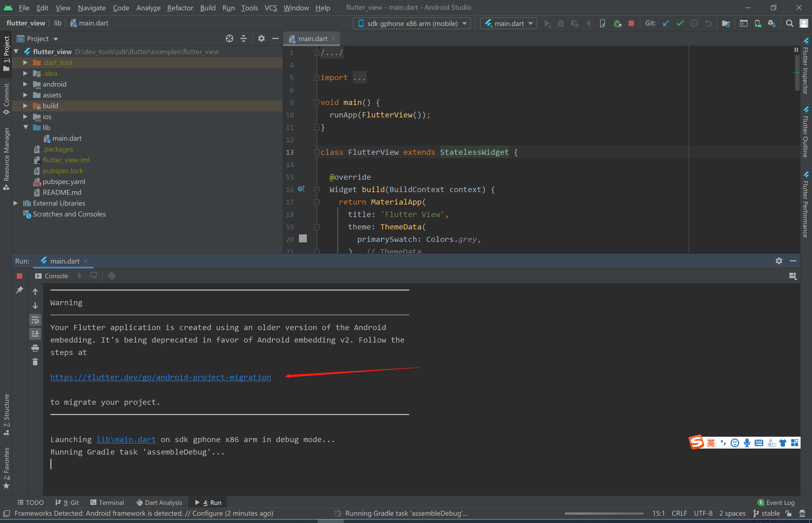Click the Git Commit checkmark icon
This screenshot has height=523, width=812.
pyautogui.click(x=680, y=24)
